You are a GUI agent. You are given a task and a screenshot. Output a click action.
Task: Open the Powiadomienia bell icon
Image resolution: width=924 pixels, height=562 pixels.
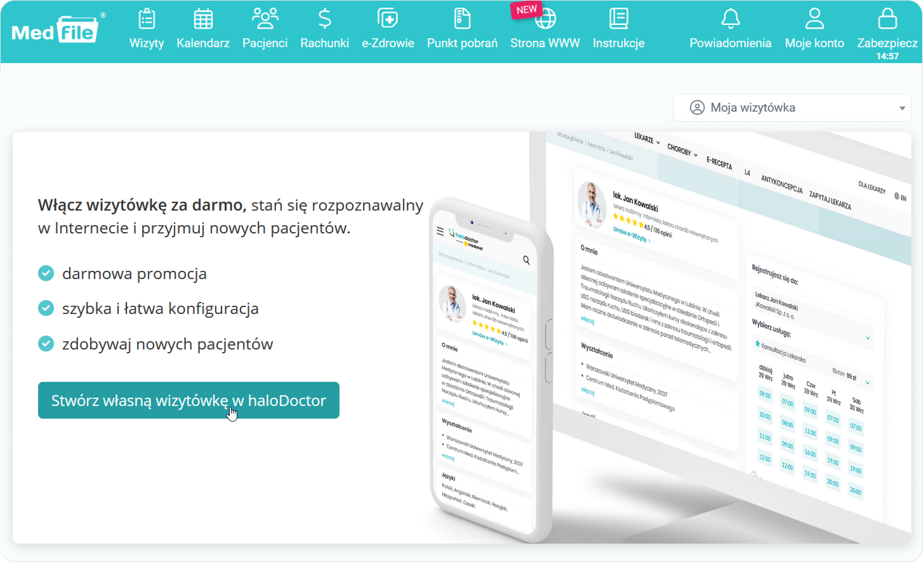pyautogui.click(x=731, y=18)
